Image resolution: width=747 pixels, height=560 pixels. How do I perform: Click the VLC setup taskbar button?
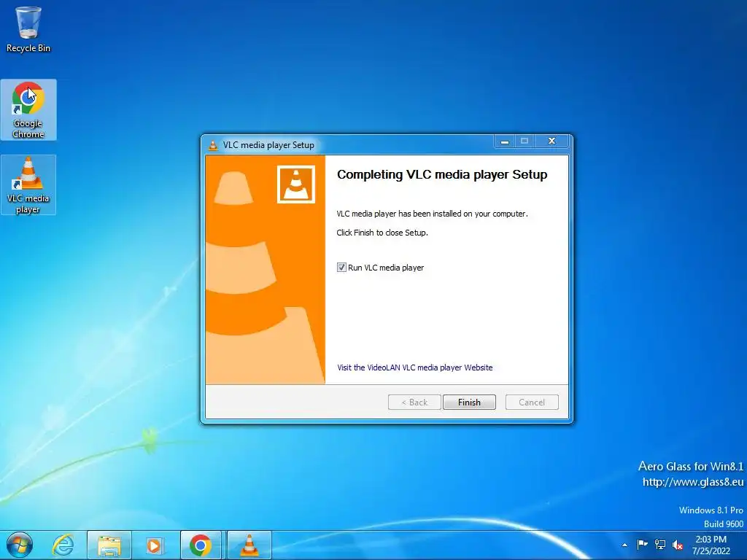point(249,545)
